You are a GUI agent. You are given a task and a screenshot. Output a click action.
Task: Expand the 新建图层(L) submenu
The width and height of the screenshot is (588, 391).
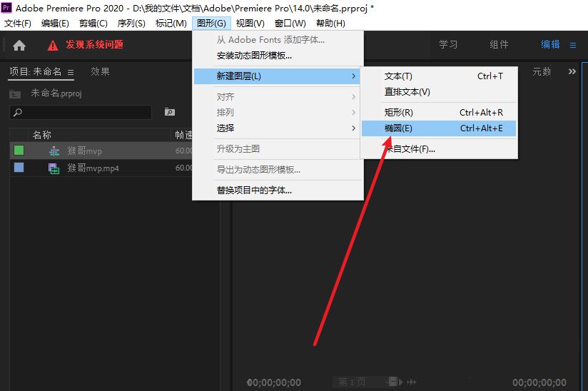[x=277, y=76]
